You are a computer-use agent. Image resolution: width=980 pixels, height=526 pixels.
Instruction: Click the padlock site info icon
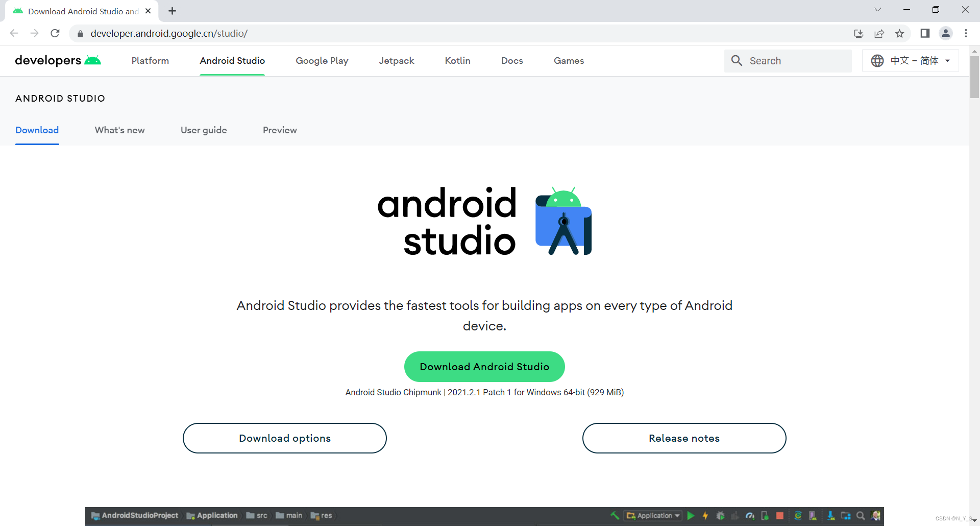pyautogui.click(x=80, y=34)
